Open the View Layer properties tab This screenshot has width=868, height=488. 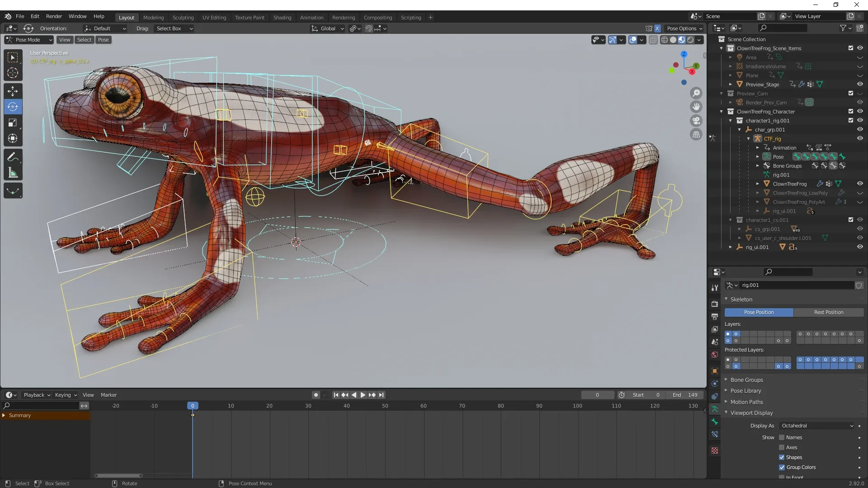coord(715,329)
